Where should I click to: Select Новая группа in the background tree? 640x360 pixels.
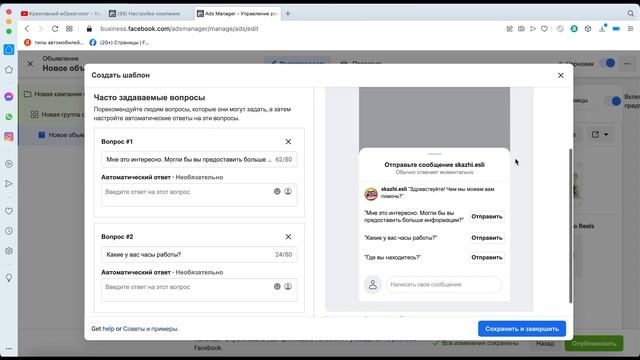pyautogui.click(x=57, y=115)
